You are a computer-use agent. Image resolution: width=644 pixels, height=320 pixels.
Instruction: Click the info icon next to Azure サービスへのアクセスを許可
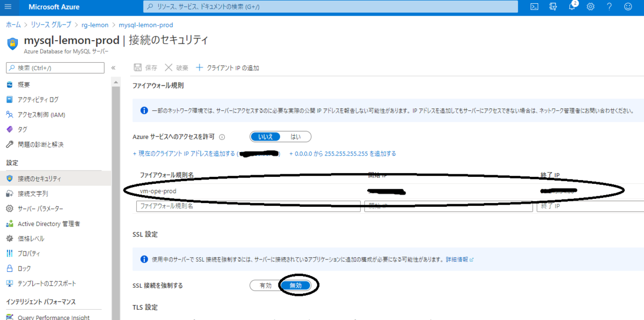(x=222, y=137)
